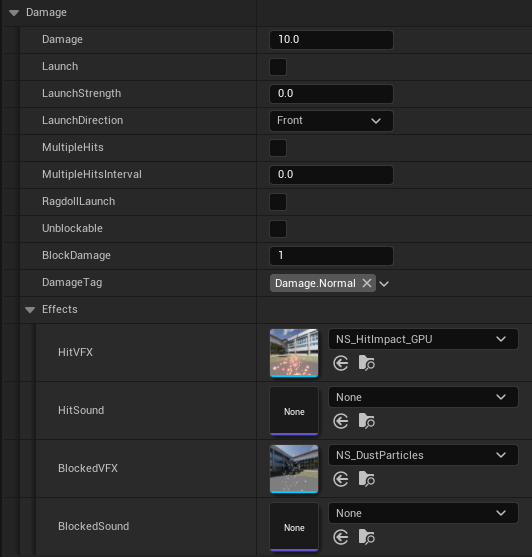The width and height of the screenshot is (532, 557).
Task: Open the DamageTag picker arrow
Action: 384,283
